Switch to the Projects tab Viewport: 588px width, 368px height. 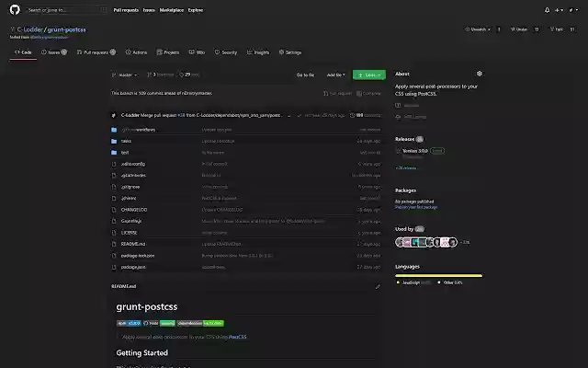(x=167, y=52)
